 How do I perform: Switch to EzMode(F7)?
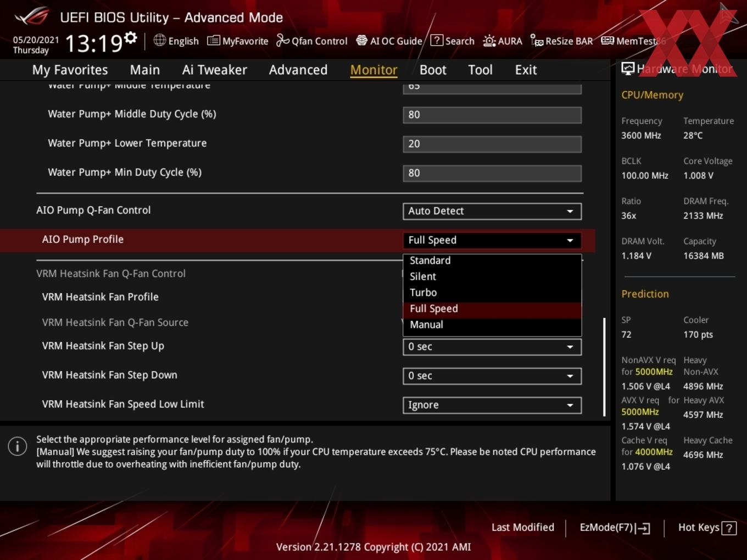point(615,528)
